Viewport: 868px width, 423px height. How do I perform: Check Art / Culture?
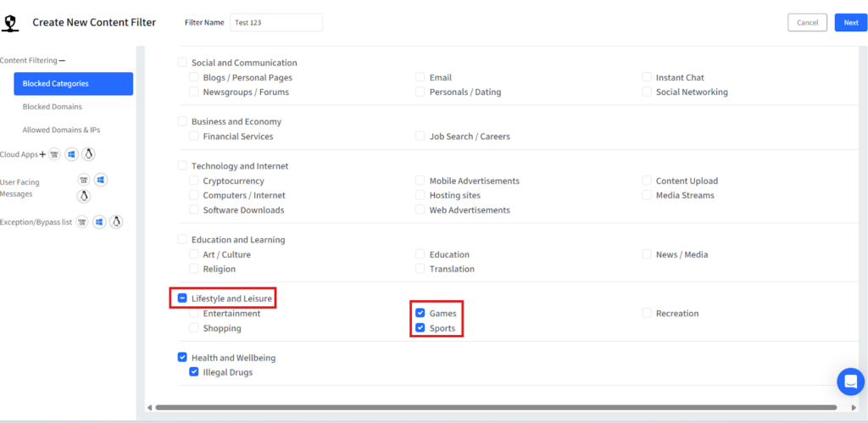point(194,254)
